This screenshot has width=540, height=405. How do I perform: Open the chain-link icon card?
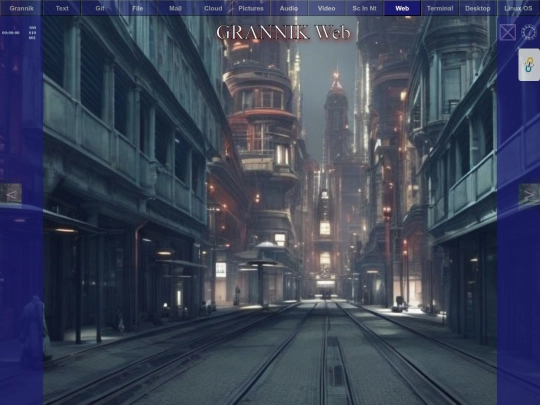(529, 65)
